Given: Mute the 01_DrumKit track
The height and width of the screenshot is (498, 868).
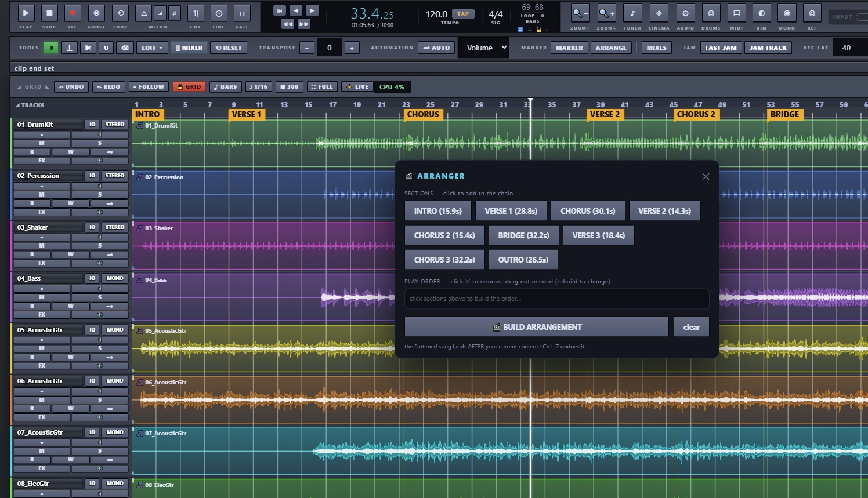Looking at the screenshot, I should (42, 143).
